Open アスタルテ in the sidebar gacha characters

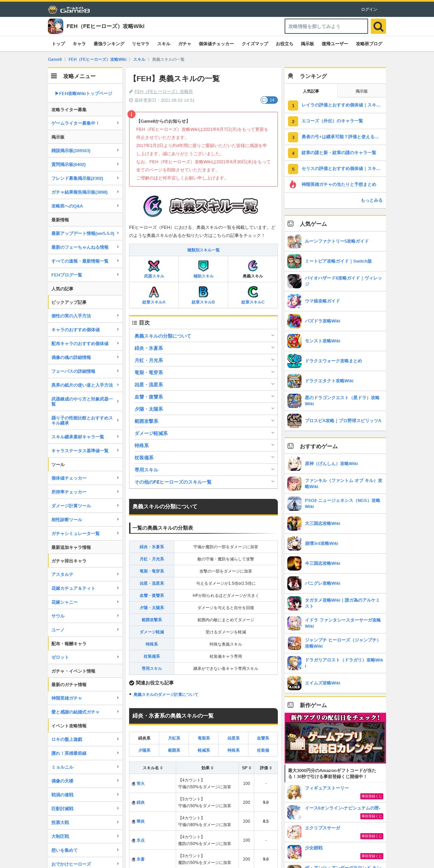pyautogui.click(x=85, y=574)
